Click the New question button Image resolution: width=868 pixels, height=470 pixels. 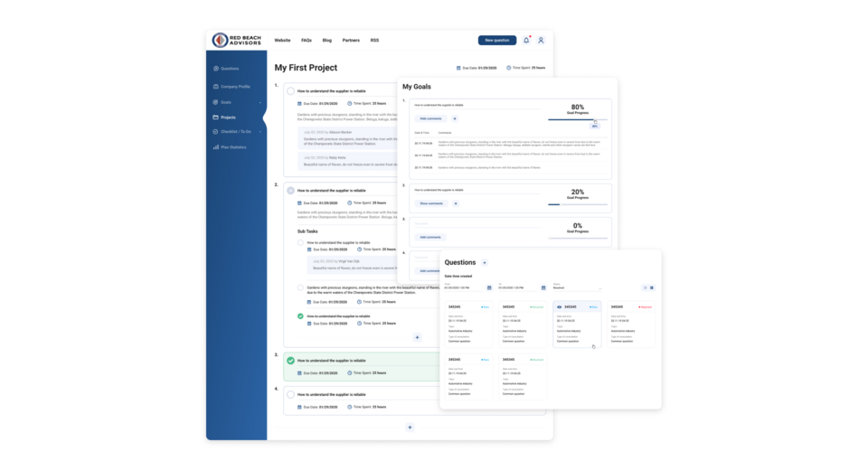point(497,40)
